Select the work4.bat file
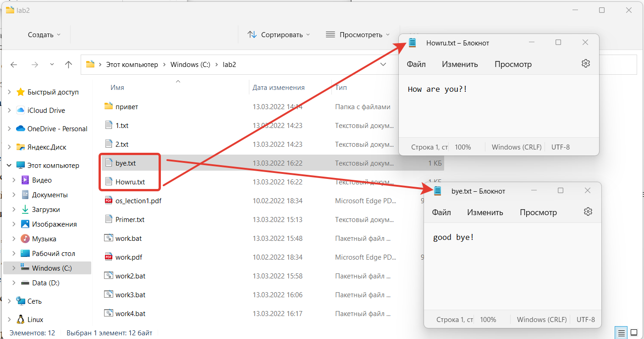Image resolution: width=644 pixels, height=339 pixels. (x=130, y=313)
